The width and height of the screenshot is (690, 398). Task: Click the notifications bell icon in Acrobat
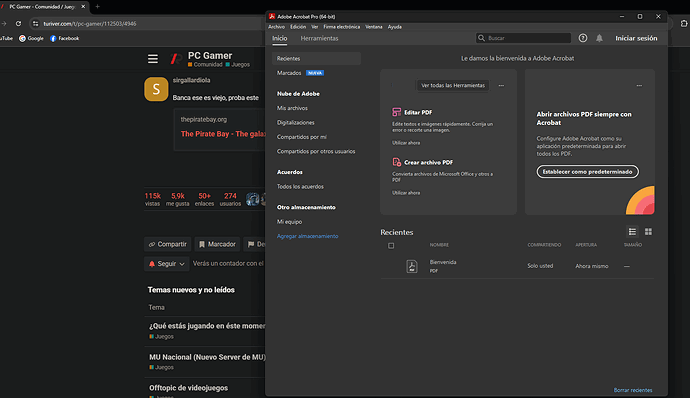click(599, 38)
